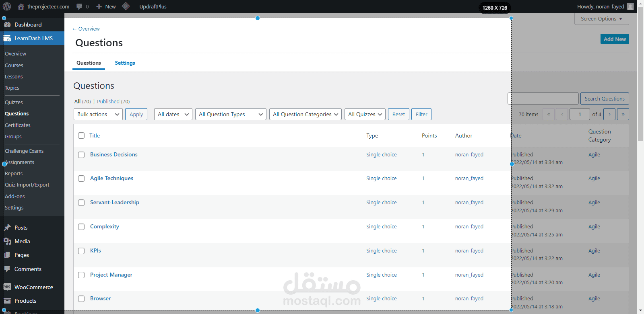Open Quiz Import/Export menu item
The width and height of the screenshot is (644, 314).
click(27, 185)
